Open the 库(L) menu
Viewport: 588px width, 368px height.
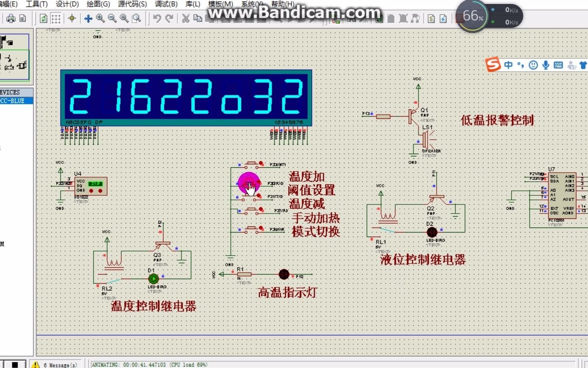193,4
